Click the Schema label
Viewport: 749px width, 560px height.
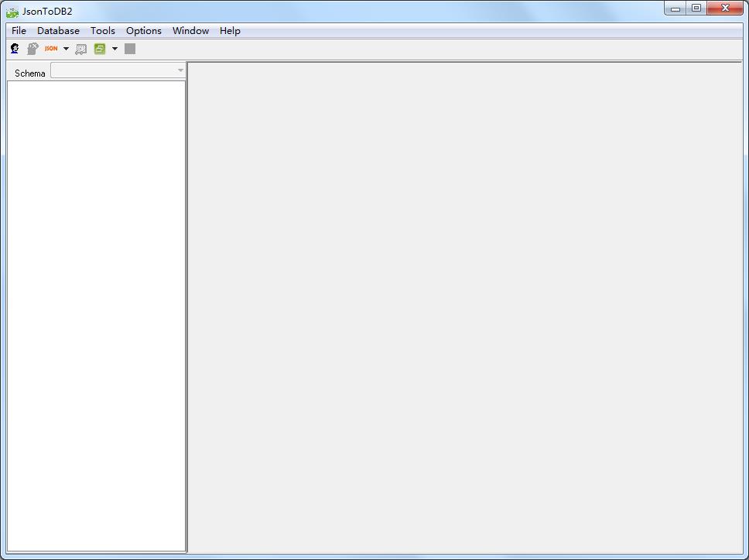click(29, 73)
